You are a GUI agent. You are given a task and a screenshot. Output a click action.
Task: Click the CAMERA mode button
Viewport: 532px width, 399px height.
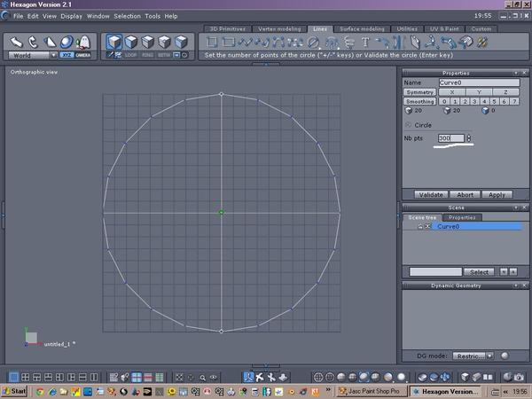click(82, 54)
